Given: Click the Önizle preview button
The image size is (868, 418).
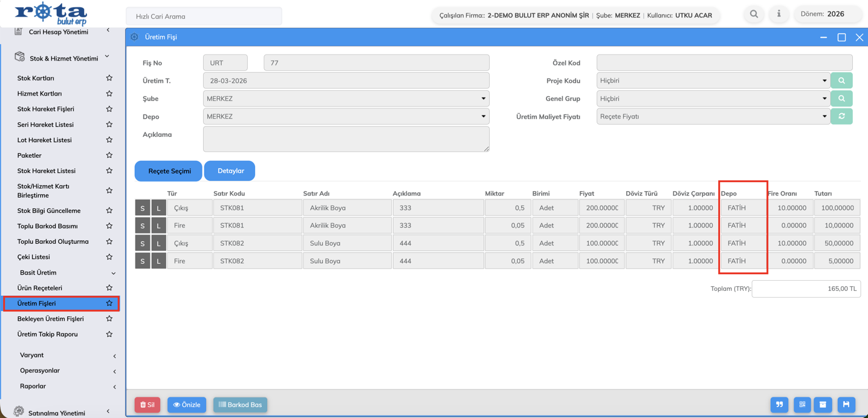Looking at the screenshot, I should (x=187, y=405).
